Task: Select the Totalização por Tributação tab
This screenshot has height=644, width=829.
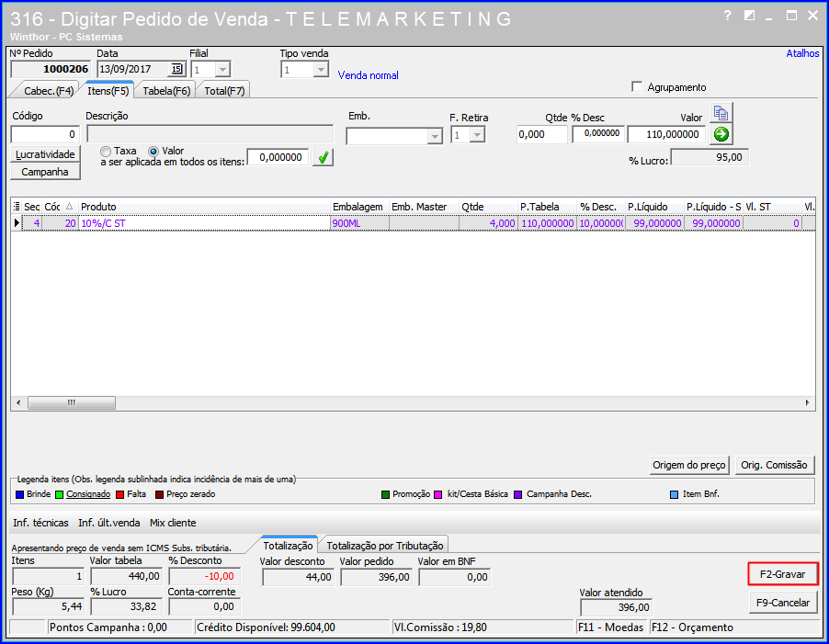Action: pyautogui.click(x=384, y=546)
